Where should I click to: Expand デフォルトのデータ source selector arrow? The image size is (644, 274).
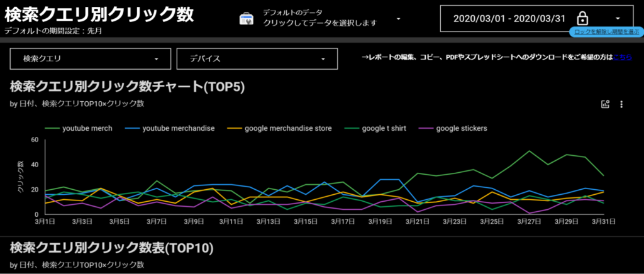click(397, 19)
